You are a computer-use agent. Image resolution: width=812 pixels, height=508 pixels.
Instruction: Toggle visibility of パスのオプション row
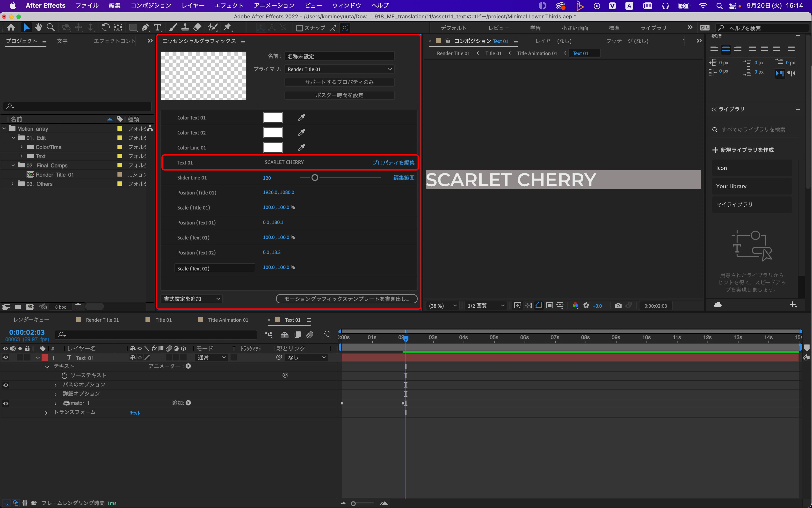(6, 385)
